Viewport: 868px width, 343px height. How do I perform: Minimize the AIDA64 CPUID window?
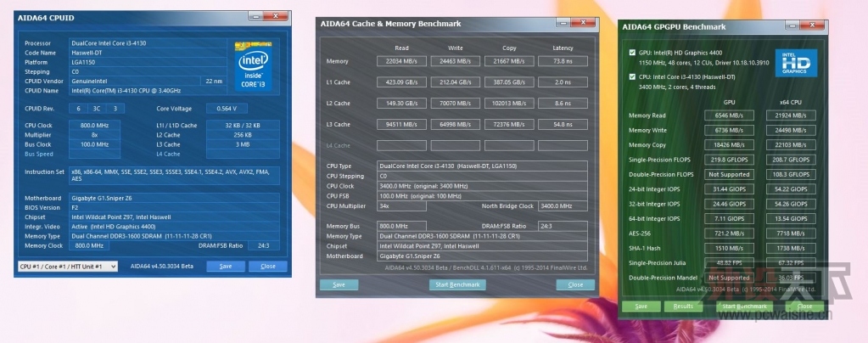coord(255,16)
